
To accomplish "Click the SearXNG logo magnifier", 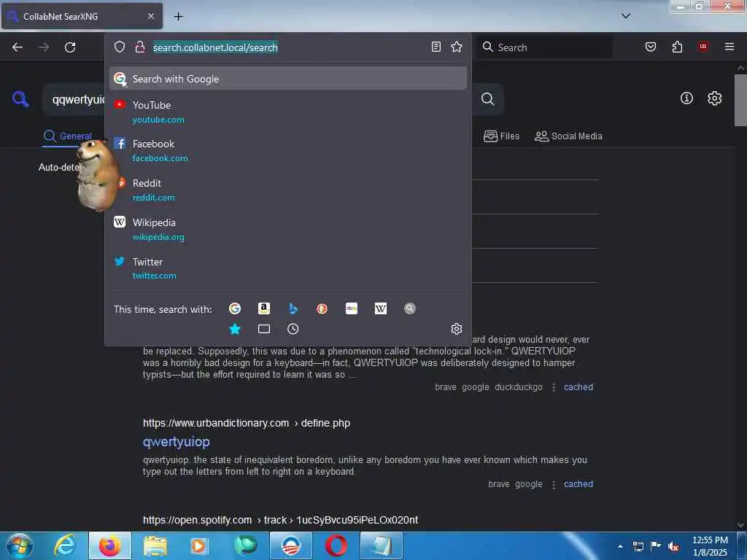I will point(20,98).
